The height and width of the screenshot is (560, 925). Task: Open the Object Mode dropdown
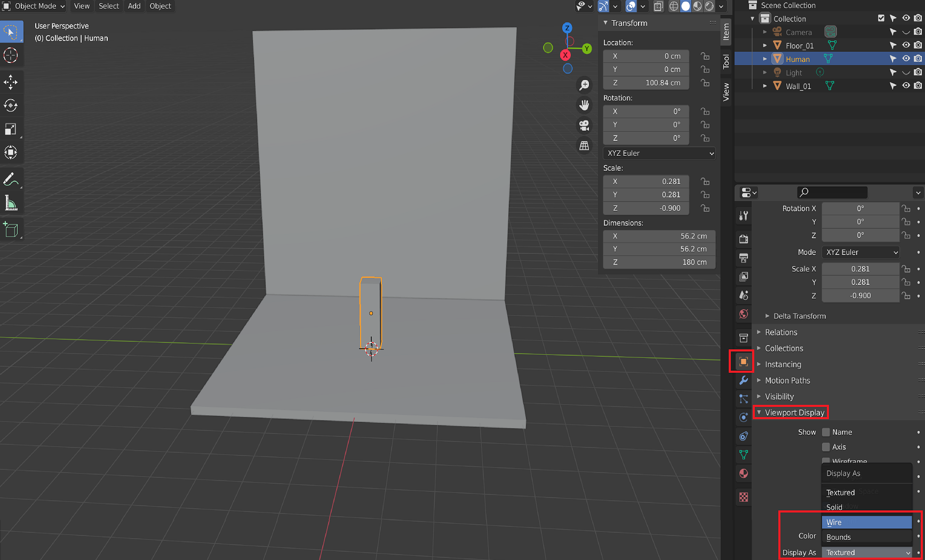click(x=34, y=6)
